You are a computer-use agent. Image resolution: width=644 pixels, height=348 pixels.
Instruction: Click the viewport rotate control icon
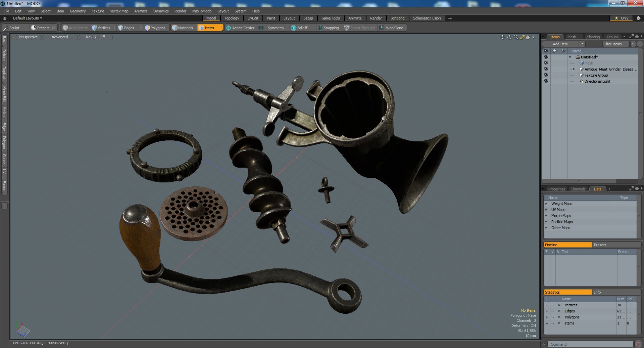coord(509,37)
